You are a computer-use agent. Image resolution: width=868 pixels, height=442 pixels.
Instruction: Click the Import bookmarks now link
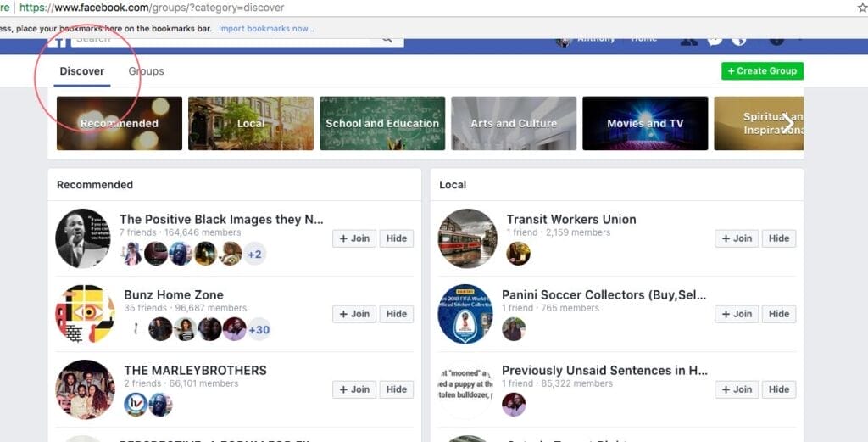[x=266, y=28]
